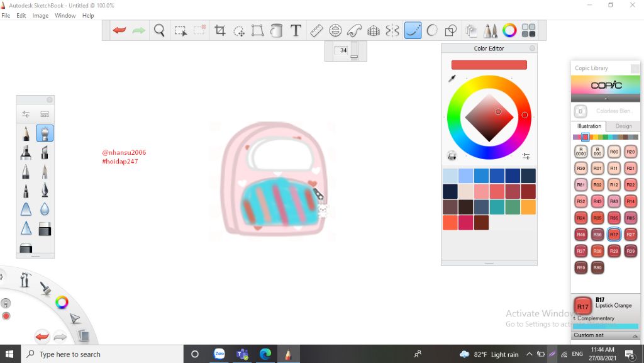Select the water drop blur brush
Viewport: 644px width, 363px height.
[x=45, y=209]
